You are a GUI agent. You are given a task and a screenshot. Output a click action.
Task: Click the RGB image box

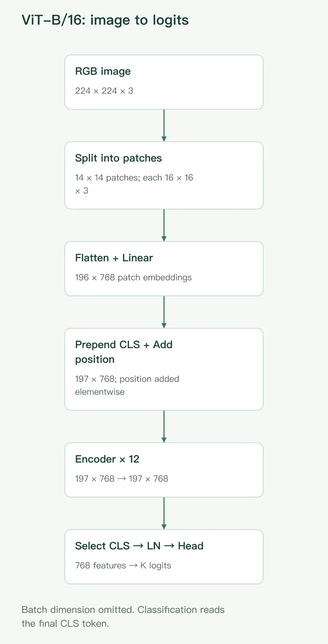[x=164, y=82]
